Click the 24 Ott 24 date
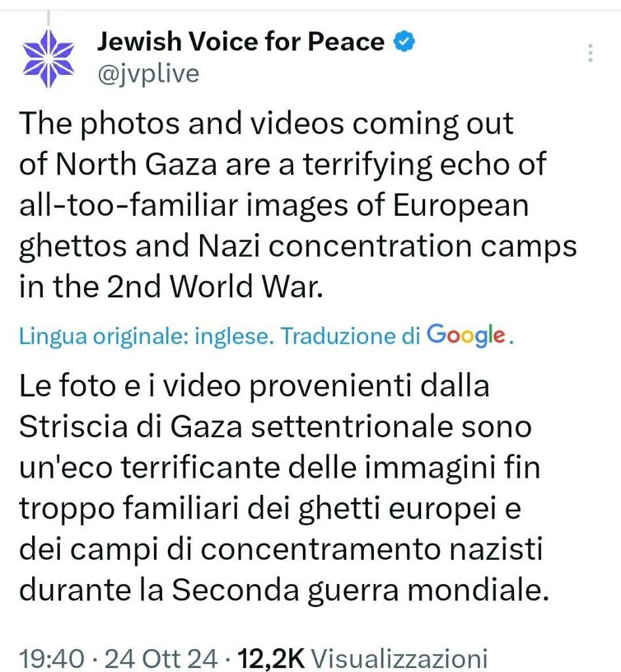621x672 pixels. click(161, 658)
